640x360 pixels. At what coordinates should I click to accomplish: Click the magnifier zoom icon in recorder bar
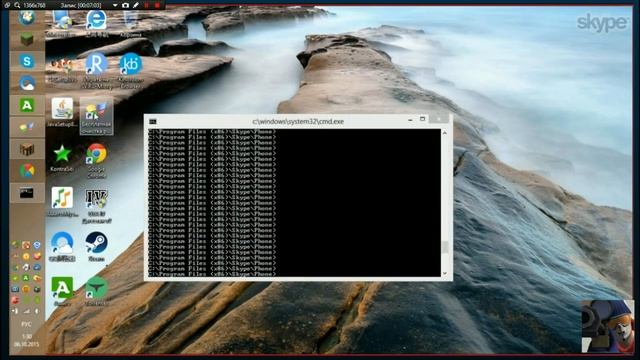point(17,5)
